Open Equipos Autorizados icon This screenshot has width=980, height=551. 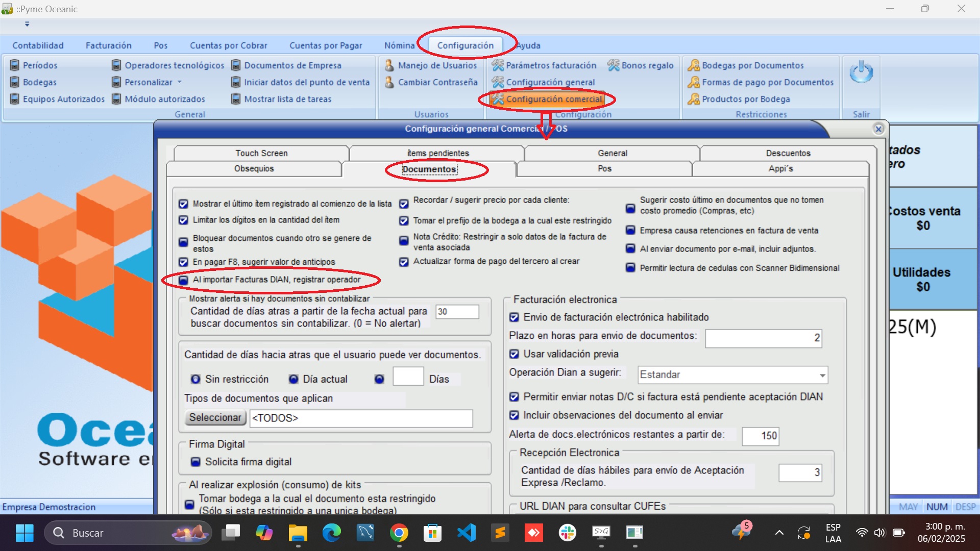[15, 99]
